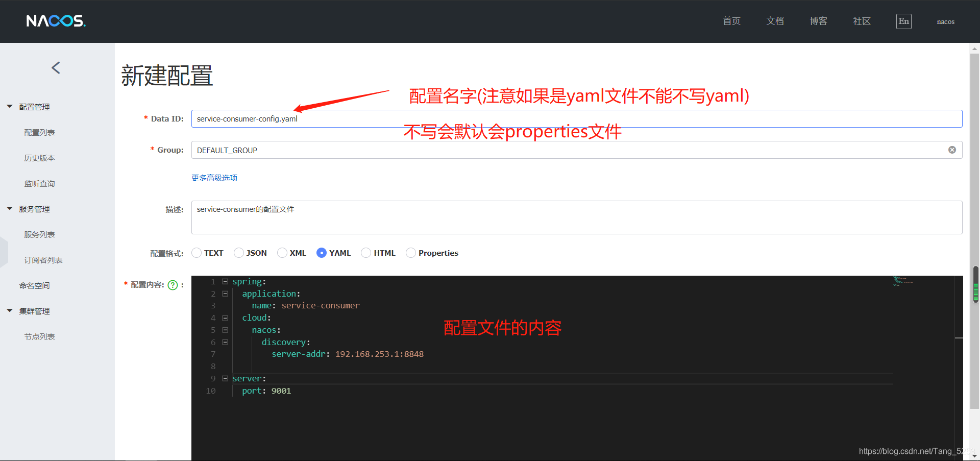This screenshot has width=980, height=461.
Task: Select the Properties format radio button
Action: pos(410,253)
